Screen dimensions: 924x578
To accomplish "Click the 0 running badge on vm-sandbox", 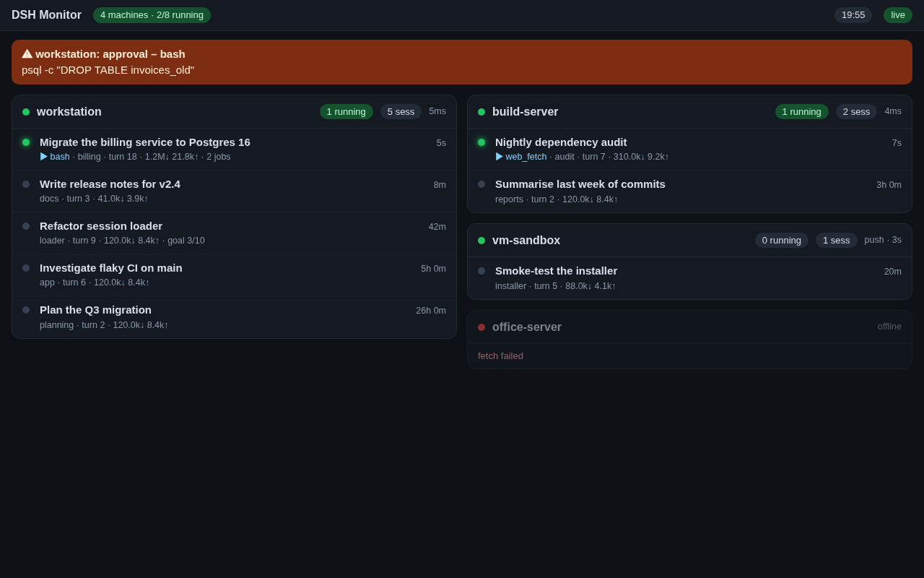I will pos(782,241).
